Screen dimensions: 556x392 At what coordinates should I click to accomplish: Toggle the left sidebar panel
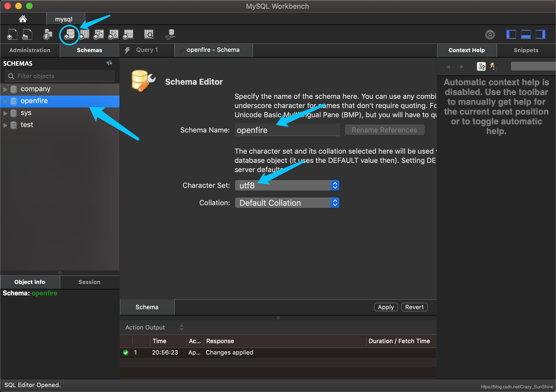coord(511,34)
